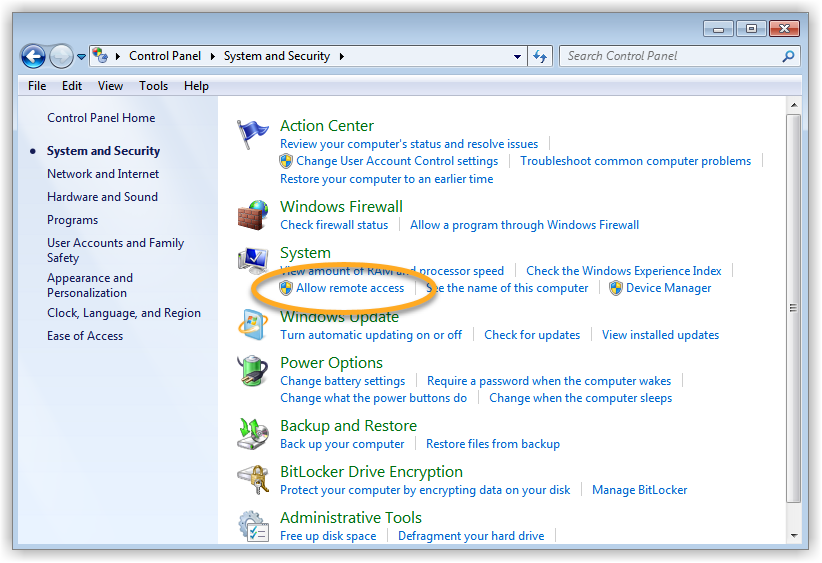Viewport: 822px width, 563px height.
Task: Open the Tools menu
Action: (153, 86)
